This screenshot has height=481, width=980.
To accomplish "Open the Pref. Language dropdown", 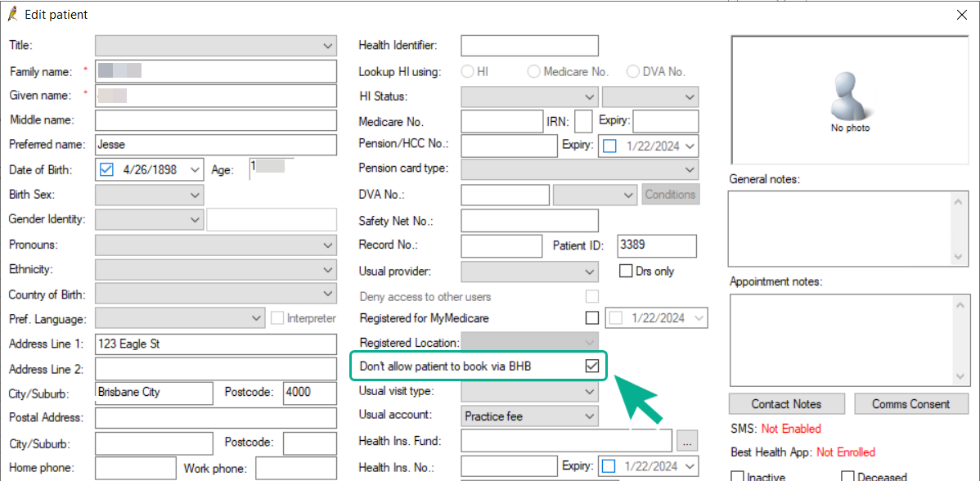I will (181, 318).
